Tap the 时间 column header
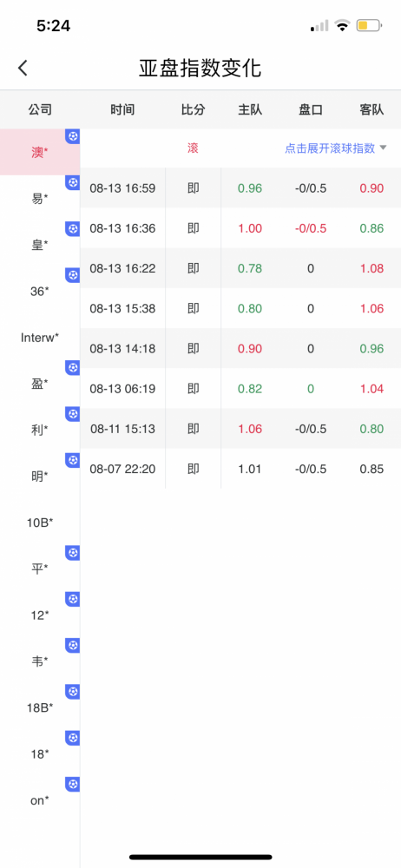This screenshot has height=868, width=401. point(122,109)
